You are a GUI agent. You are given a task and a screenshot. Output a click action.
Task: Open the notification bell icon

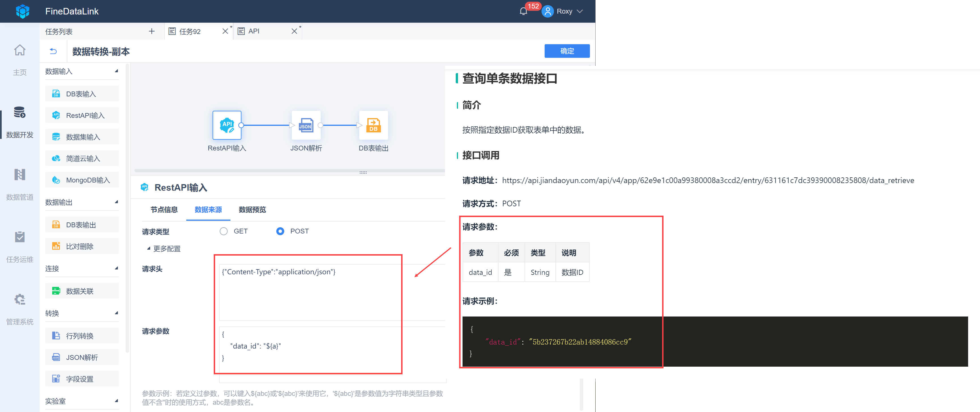(523, 11)
